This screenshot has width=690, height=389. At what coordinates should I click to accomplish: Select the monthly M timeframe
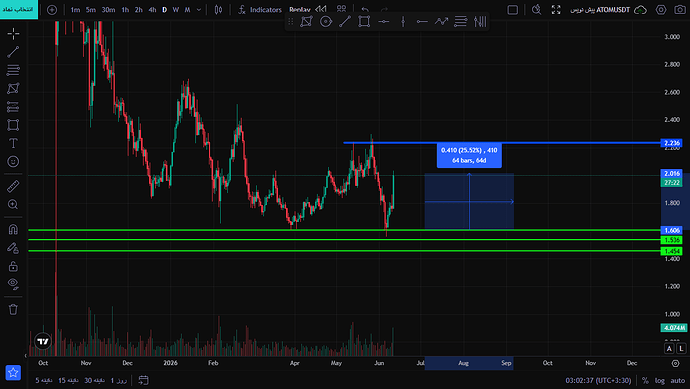(x=187, y=10)
